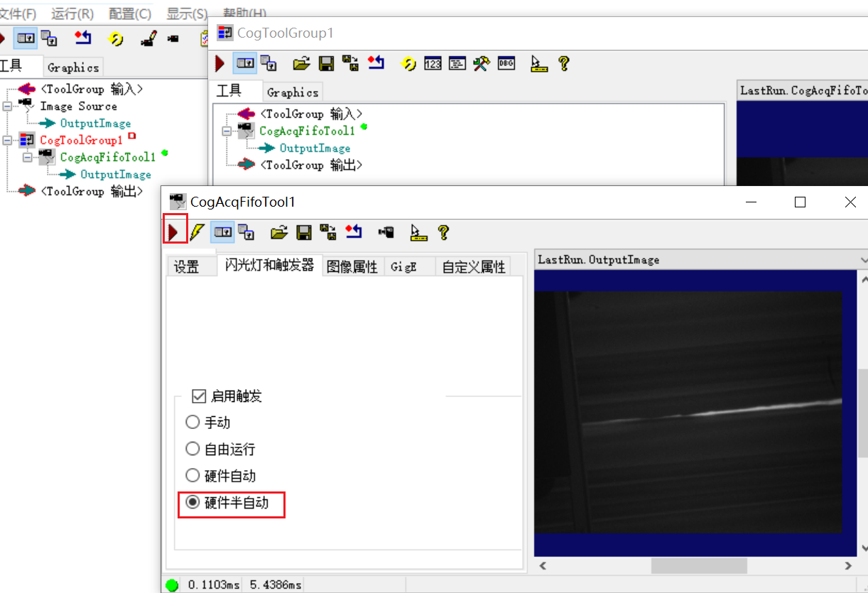This screenshot has height=593, width=868.
Task: Toggle local tool display in CogToolGroup1 toolbar
Action: pos(245,63)
